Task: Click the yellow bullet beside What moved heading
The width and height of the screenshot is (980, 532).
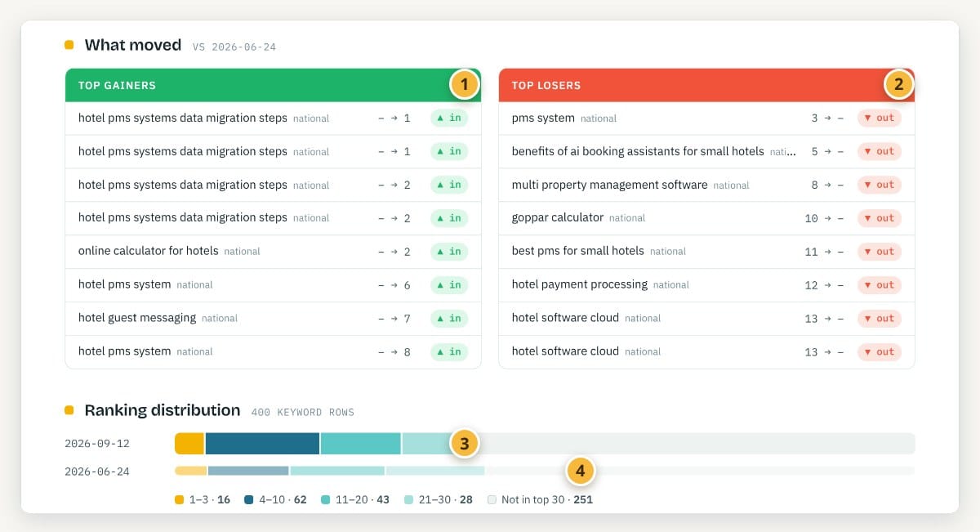Action: click(69, 45)
